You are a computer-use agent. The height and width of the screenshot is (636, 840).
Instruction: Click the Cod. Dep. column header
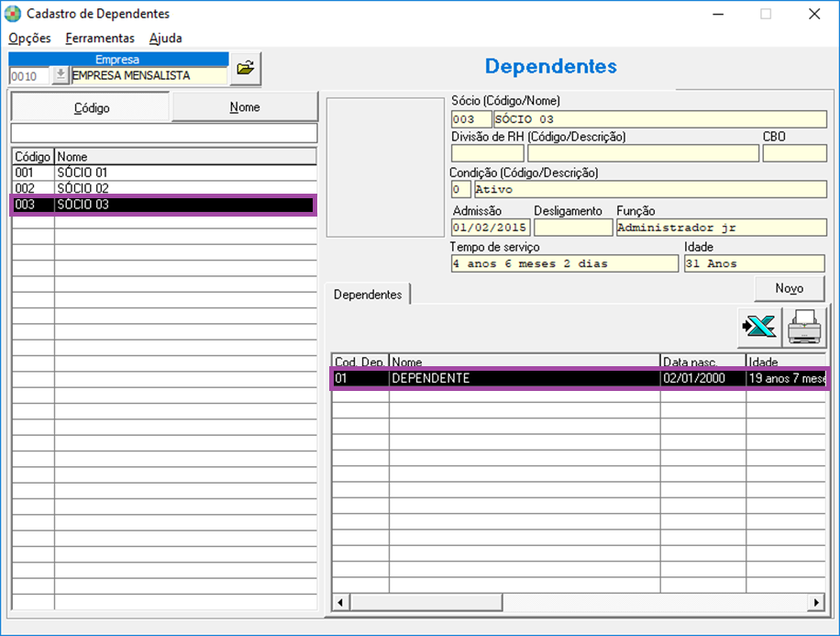point(360,362)
